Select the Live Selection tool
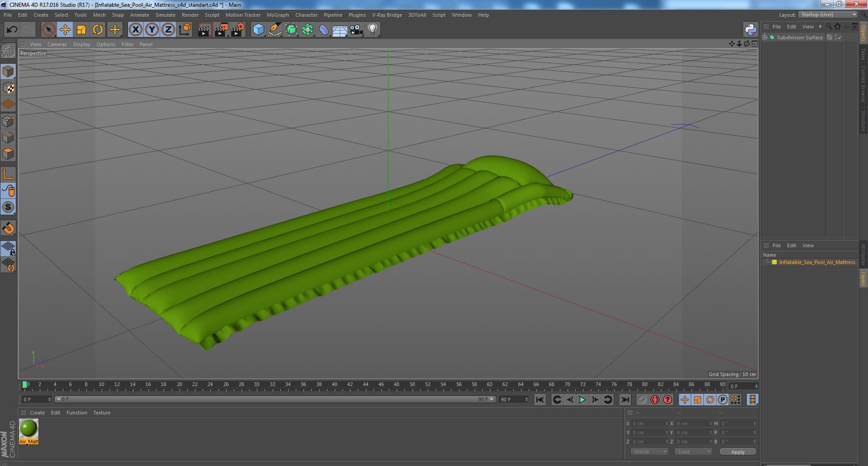 coord(48,30)
